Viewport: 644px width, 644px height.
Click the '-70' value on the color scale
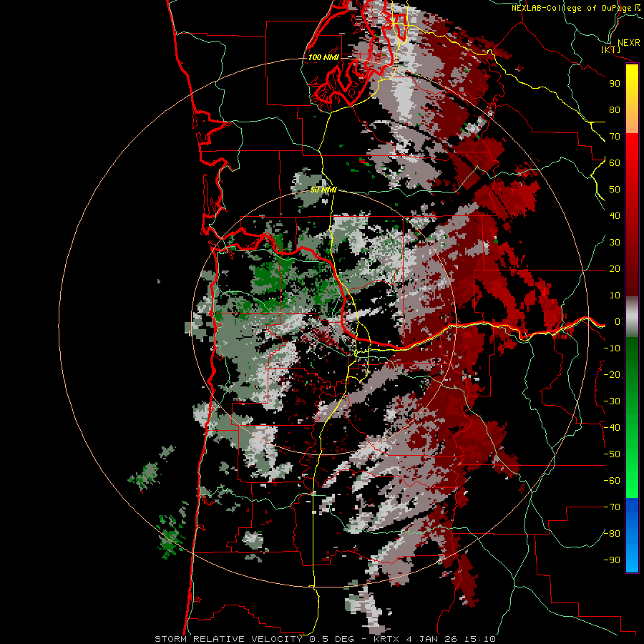612,507
